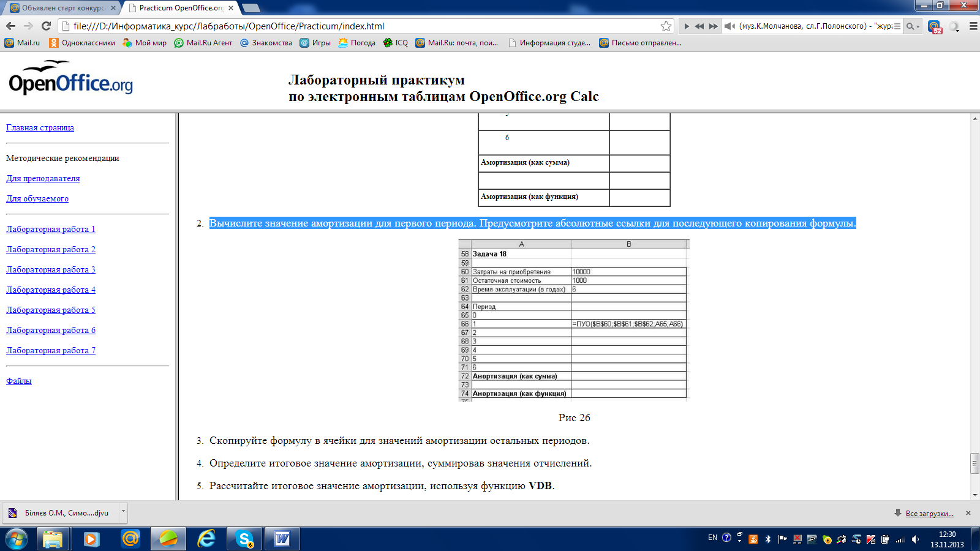Screen dimensions: 980x551
Task: Open the Для обучаемого link
Action: pyautogui.click(x=37, y=198)
